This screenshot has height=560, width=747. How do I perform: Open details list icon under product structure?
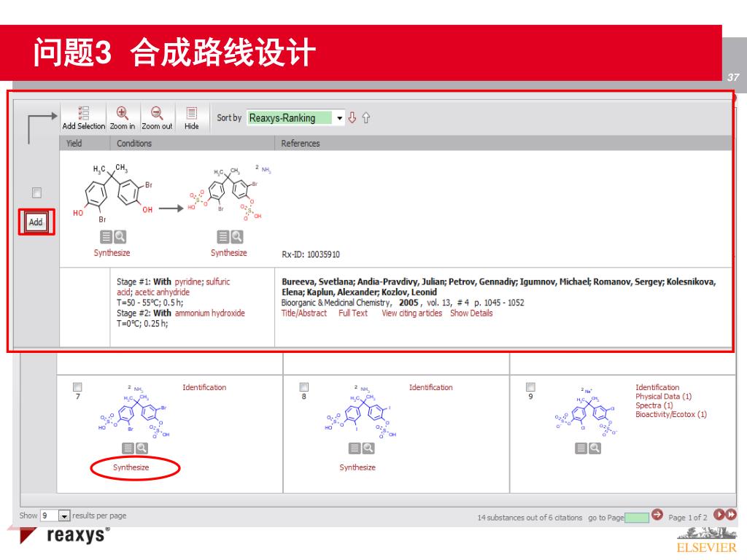click(223, 237)
